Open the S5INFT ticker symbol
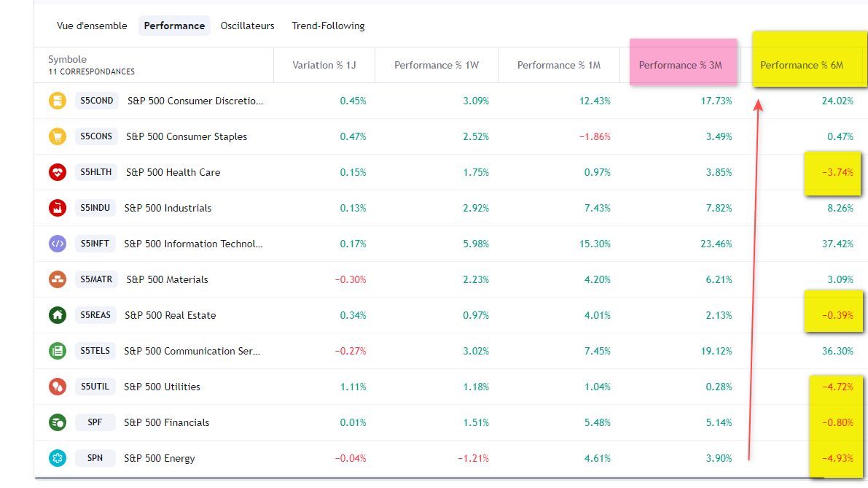The width and height of the screenshot is (868, 488). [95, 244]
